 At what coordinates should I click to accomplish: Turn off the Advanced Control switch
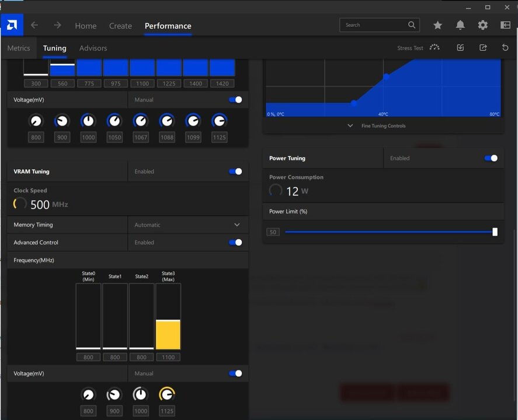click(x=235, y=243)
